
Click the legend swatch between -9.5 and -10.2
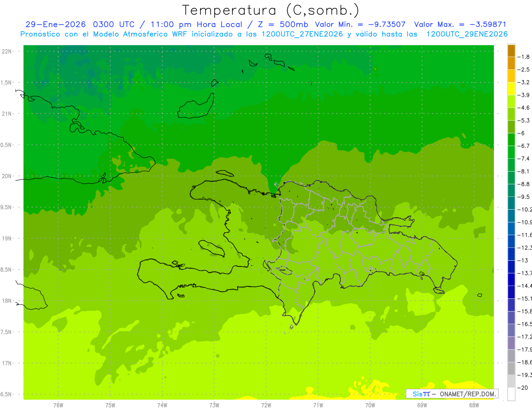point(511,203)
